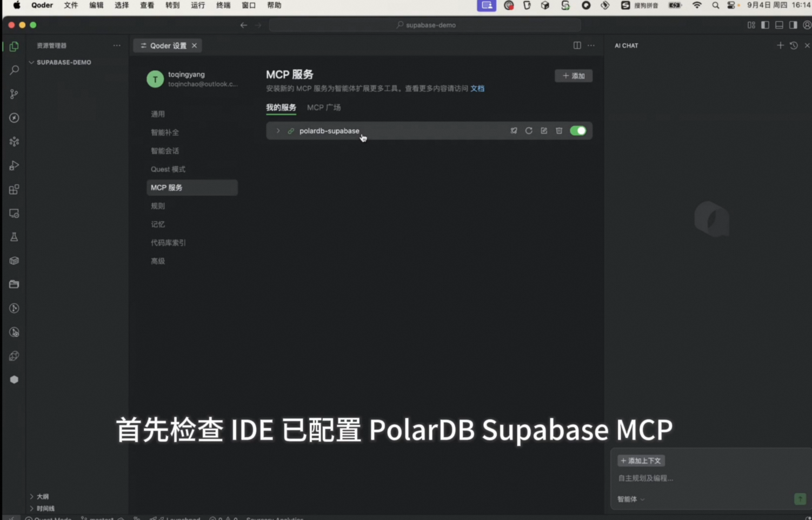
Task: Click the polardb-supabase service name
Action: [329, 131]
